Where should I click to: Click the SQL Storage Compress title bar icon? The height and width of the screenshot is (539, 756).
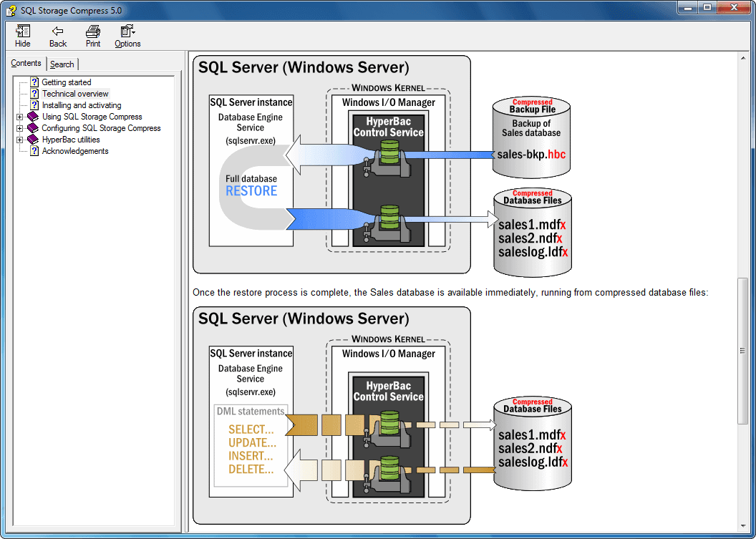tap(11, 11)
